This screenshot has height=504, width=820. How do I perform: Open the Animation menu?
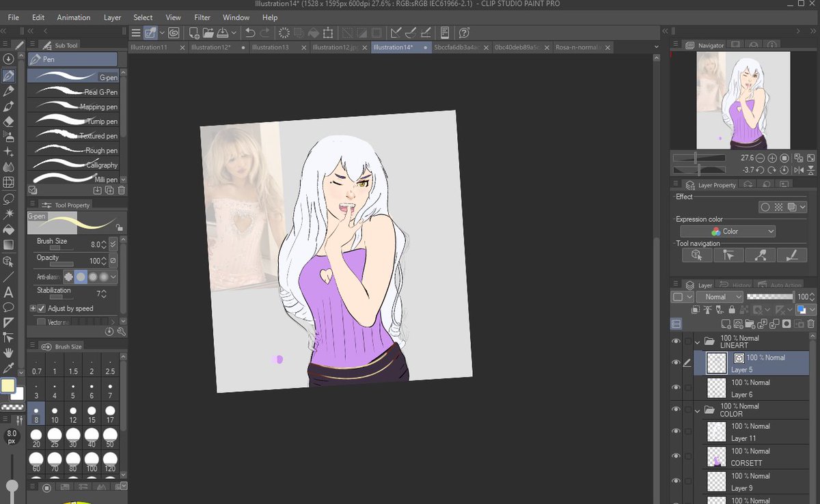point(74,17)
